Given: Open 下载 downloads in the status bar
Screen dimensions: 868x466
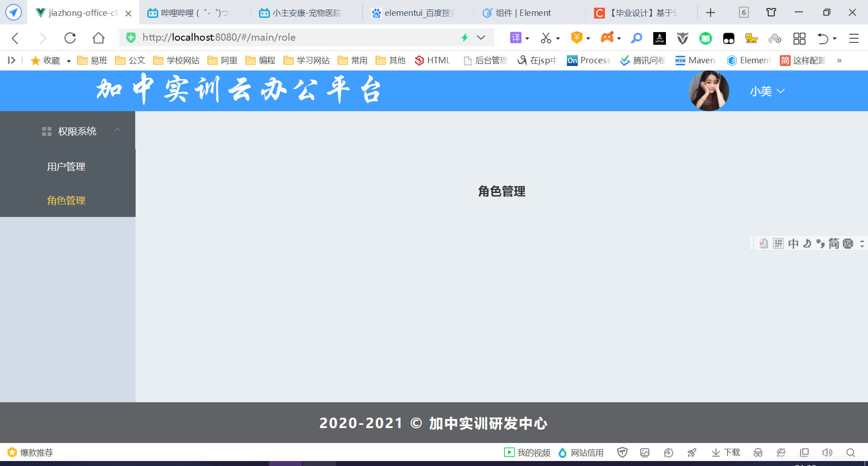Looking at the screenshot, I should [726, 452].
